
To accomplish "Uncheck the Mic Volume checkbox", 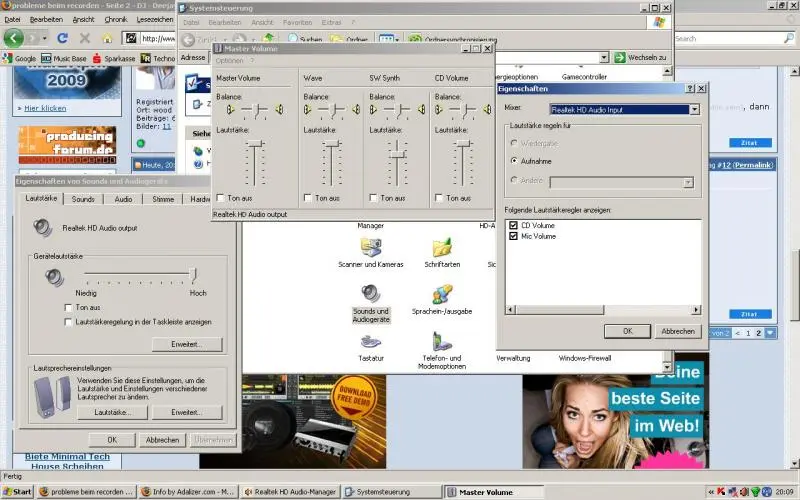I will [513, 237].
